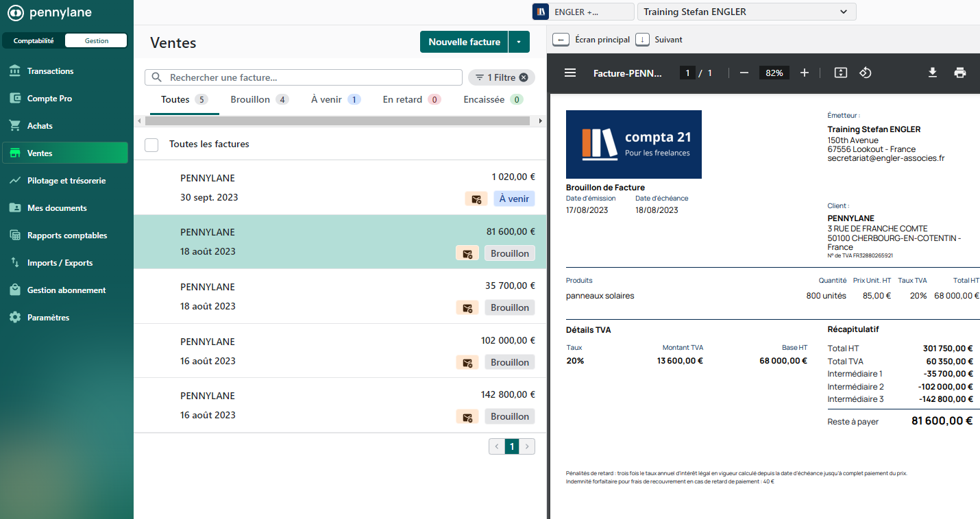Expand the Nouvelle facture dropdown arrow
The width and height of the screenshot is (980, 519).
pos(519,42)
